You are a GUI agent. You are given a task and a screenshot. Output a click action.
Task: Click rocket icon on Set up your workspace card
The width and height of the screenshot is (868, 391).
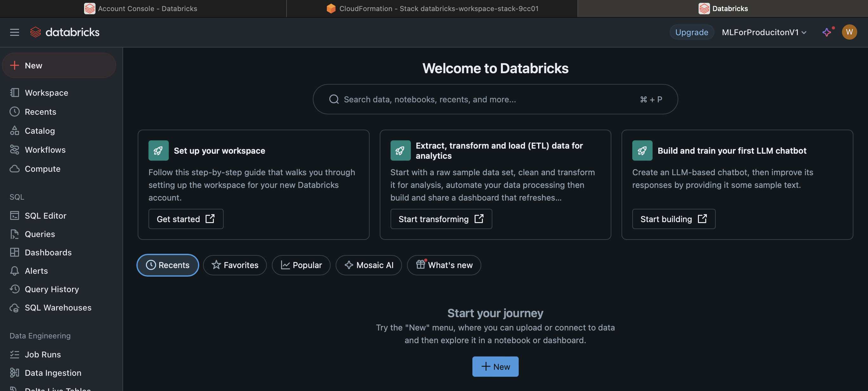[158, 151]
